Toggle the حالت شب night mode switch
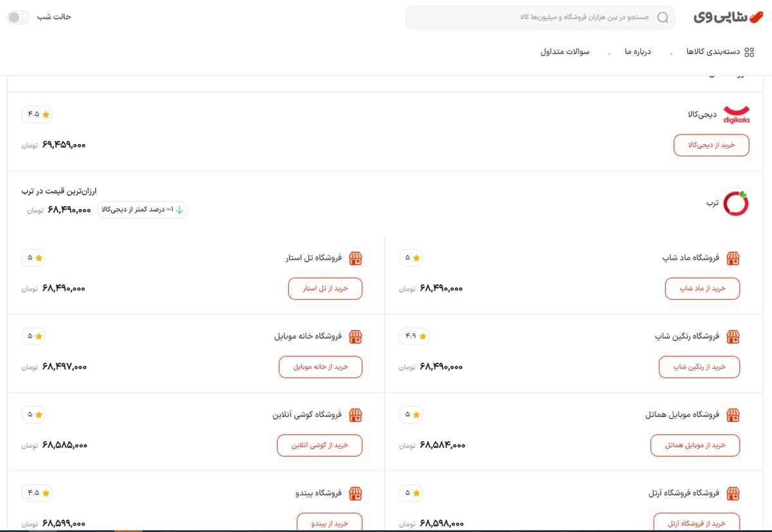 [19, 17]
